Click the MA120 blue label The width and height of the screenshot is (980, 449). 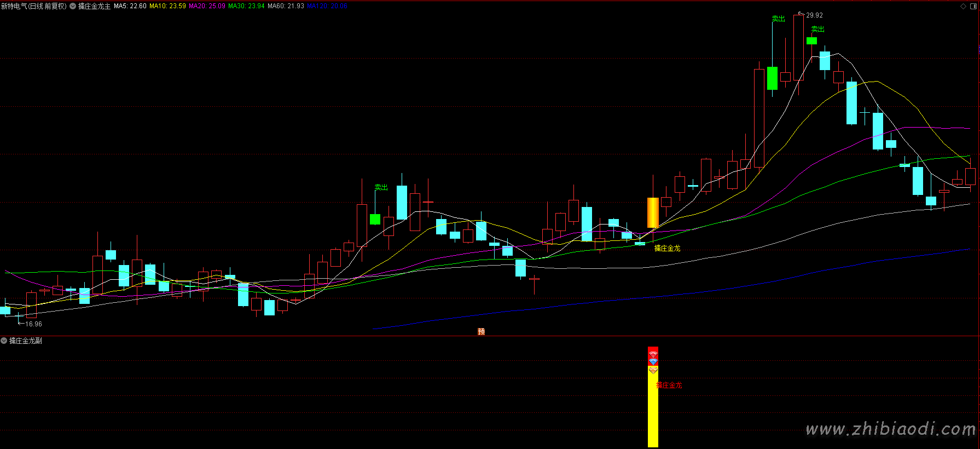point(327,6)
